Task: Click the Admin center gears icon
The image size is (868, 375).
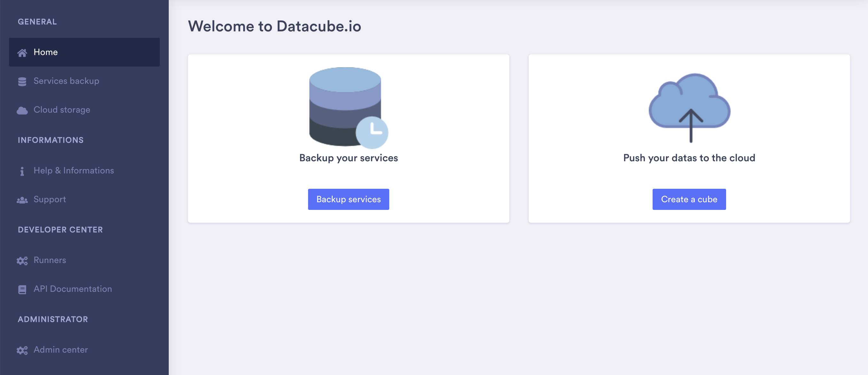Action: 22,350
